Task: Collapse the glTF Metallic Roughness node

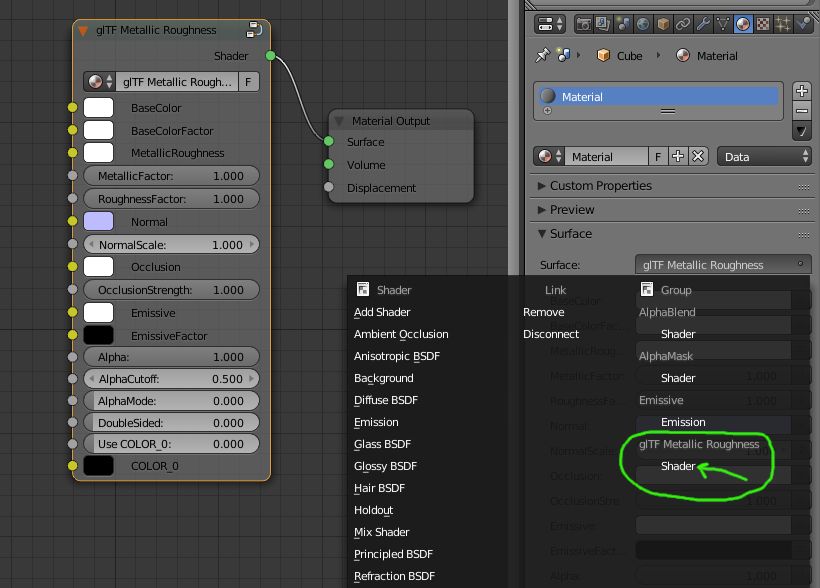Action: [83, 31]
